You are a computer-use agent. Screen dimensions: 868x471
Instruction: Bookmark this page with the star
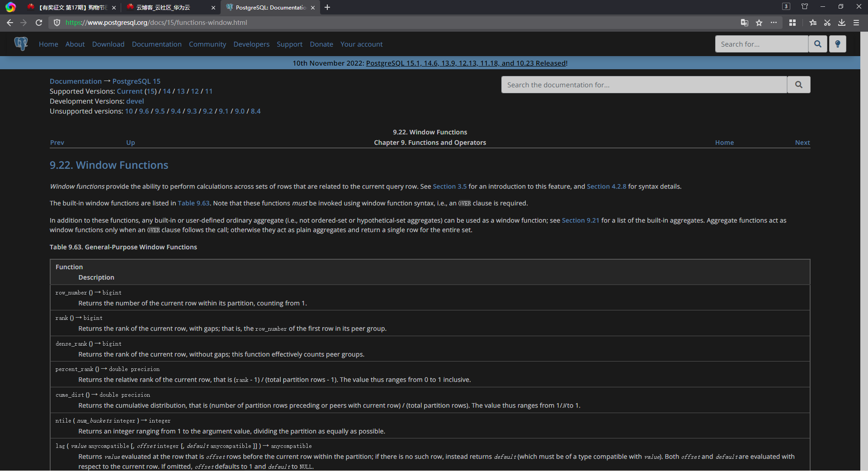point(759,23)
